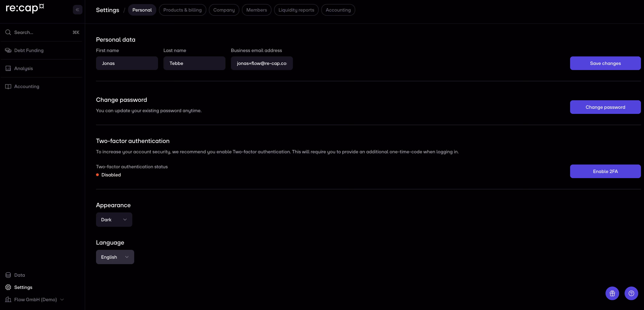Image resolution: width=644 pixels, height=310 pixels.
Task: Open help question mark button
Action: click(x=631, y=293)
